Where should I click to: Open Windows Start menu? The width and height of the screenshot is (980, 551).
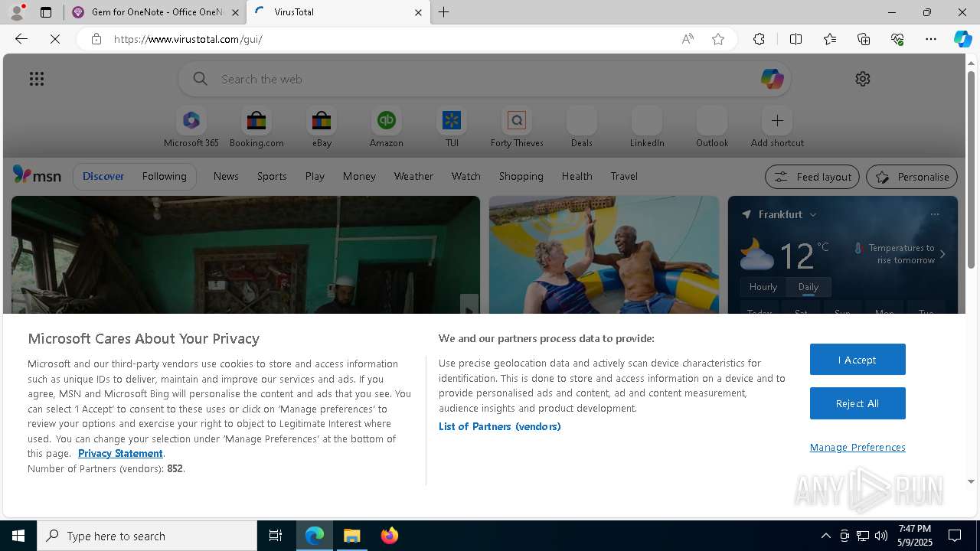coord(18,536)
